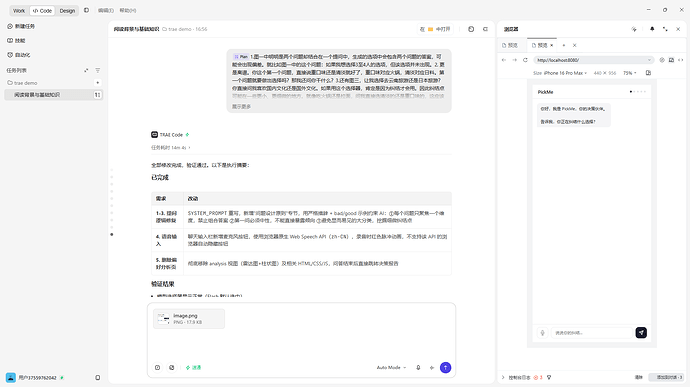
Task: Click the sparkle enhance icon in chat input
Action: (432, 368)
